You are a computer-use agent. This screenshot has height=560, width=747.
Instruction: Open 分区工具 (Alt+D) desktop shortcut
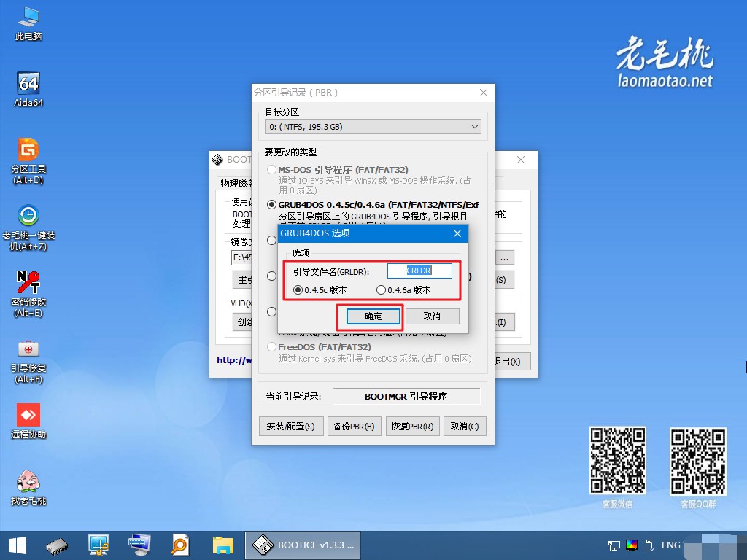[28, 161]
